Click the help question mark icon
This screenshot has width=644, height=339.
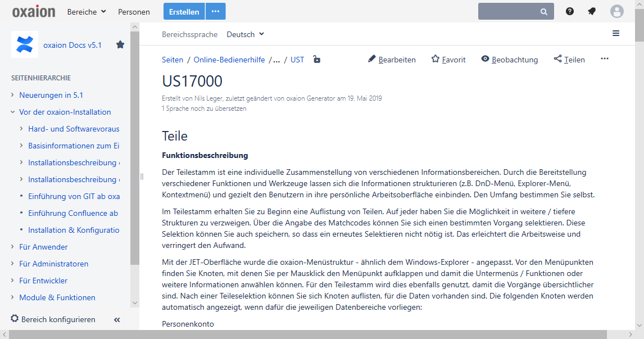(x=570, y=11)
